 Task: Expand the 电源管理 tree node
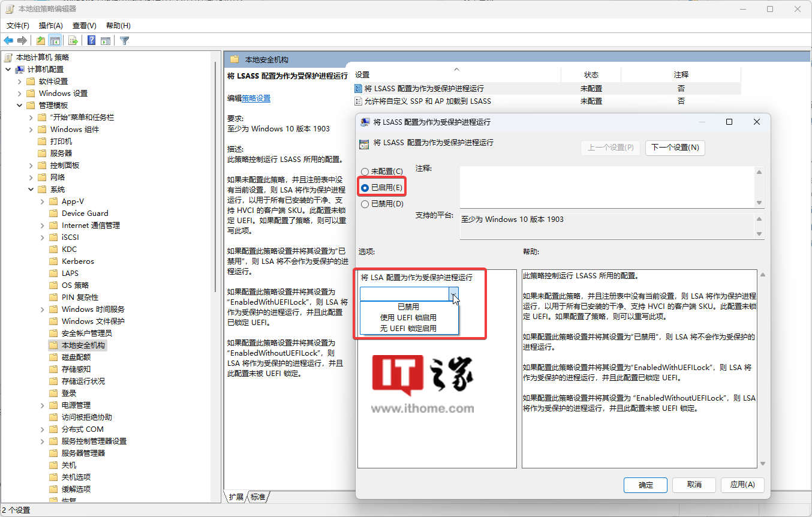point(42,405)
